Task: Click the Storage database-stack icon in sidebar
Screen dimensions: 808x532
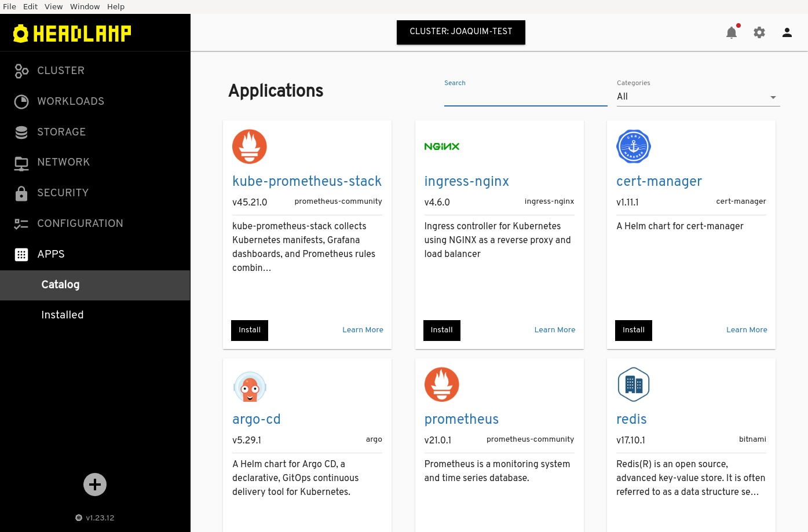Action: (21, 132)
